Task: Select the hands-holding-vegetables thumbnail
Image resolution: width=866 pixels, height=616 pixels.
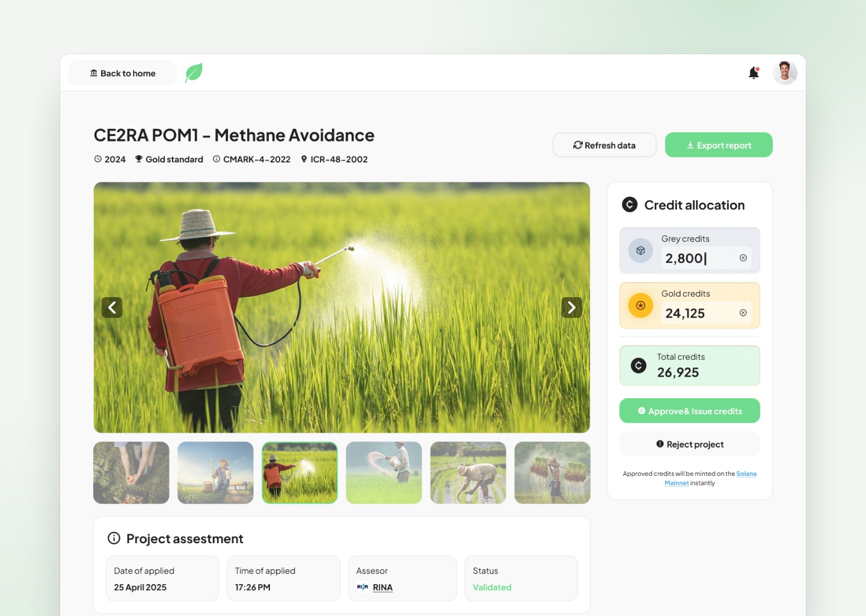Action: [x=131, y=473]
